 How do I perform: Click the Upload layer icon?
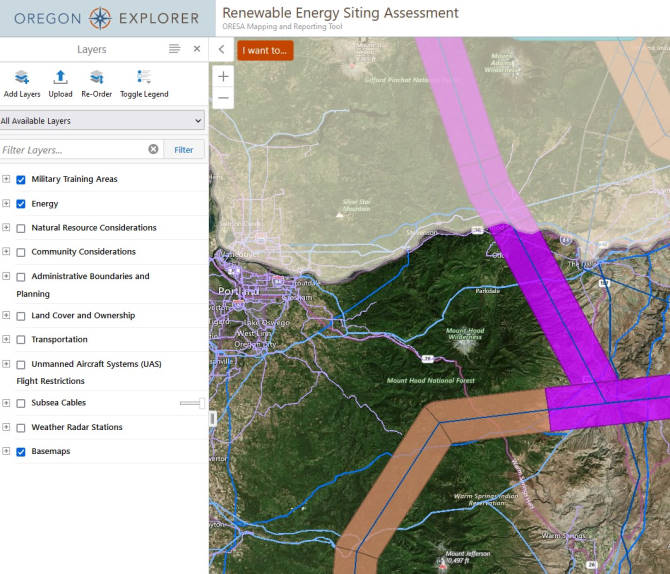60,78
